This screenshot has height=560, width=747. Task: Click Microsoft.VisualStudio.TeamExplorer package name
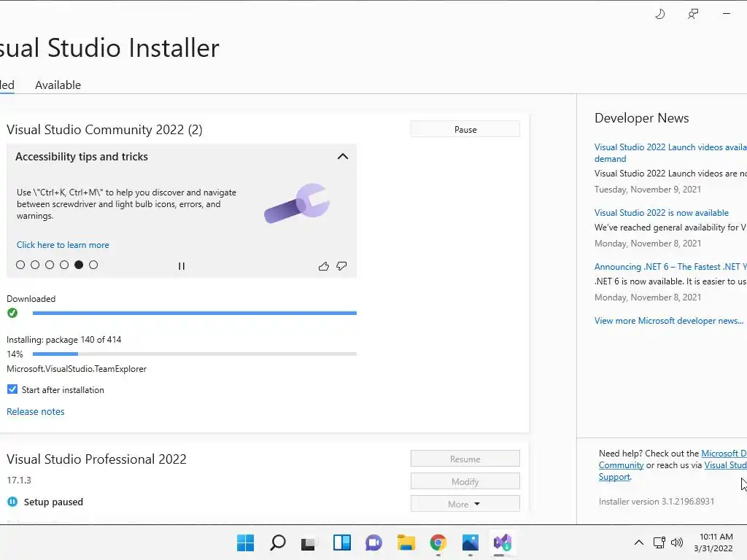tap(77, 368)
